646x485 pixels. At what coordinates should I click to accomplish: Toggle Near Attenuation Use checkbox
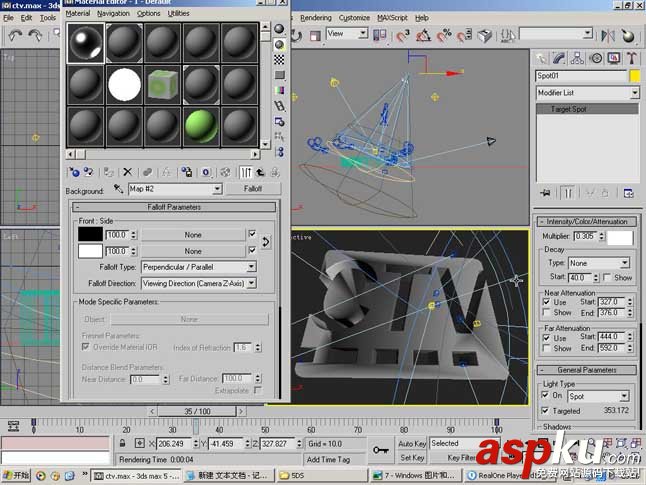point(546,302)
